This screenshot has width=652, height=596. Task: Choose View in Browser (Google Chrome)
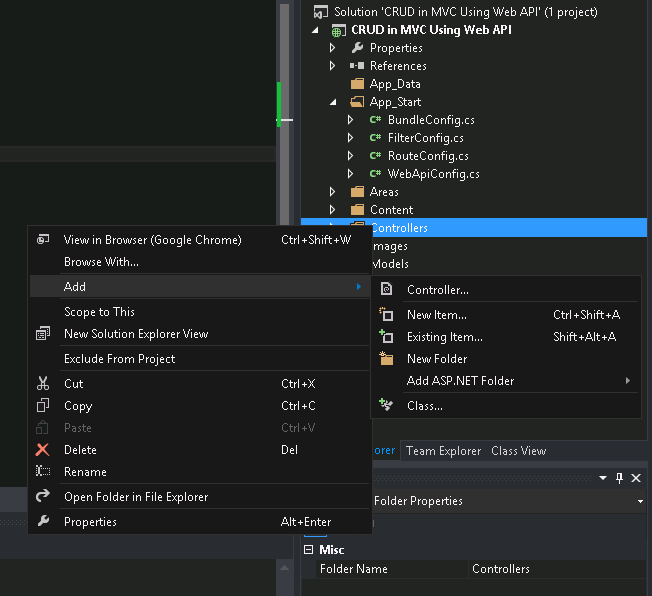coord(200,240)
